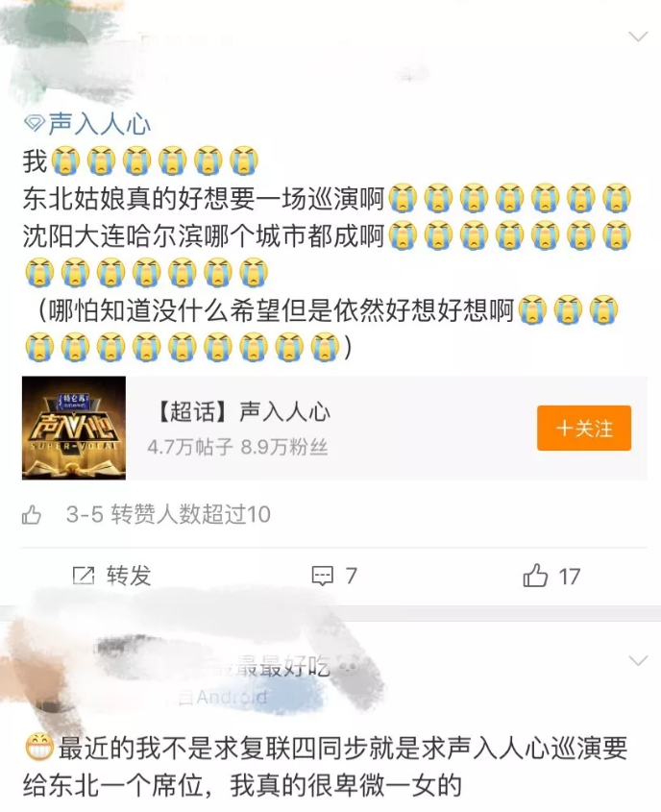Viewport: 661px width, 812px height.
Task: Tap the panda emoji after the username
Action: [x=348, y=666]
